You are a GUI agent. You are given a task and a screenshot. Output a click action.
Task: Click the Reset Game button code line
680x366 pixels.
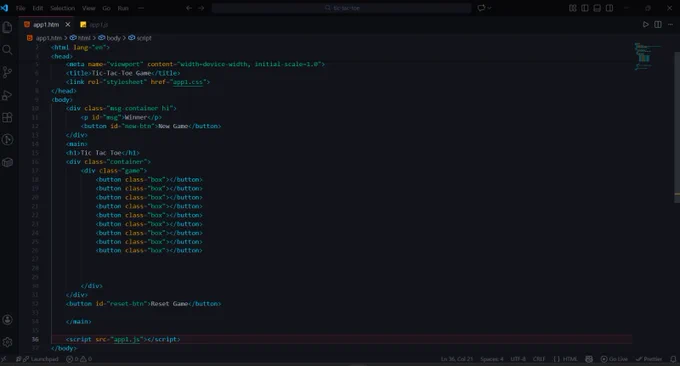[143, 304]
